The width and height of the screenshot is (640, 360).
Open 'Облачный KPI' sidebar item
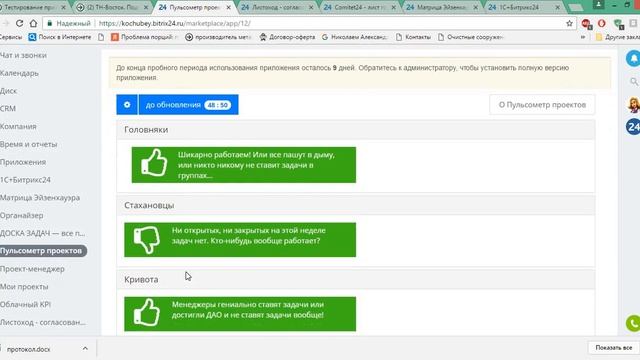pos(25,304)
